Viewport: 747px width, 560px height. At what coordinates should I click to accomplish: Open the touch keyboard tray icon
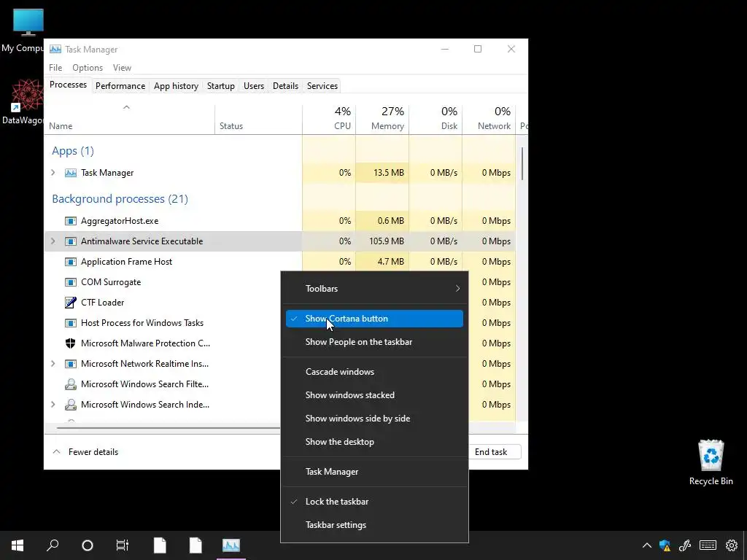click(x=708, y=545)
